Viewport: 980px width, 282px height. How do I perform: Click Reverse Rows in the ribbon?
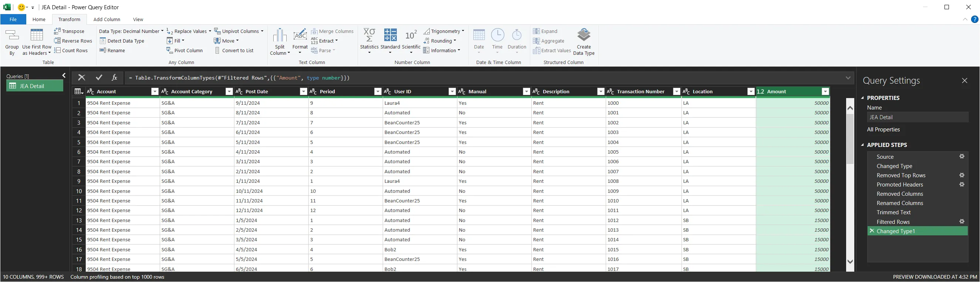click(x=73, y=41)
